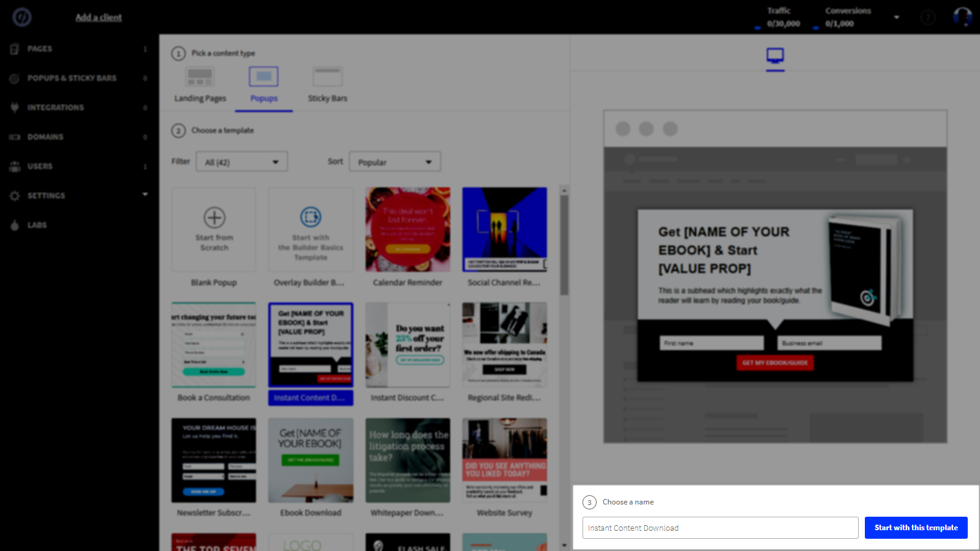Open the help question mark icon
Screen dimensions: 980x551
click(x=929, y=17)
